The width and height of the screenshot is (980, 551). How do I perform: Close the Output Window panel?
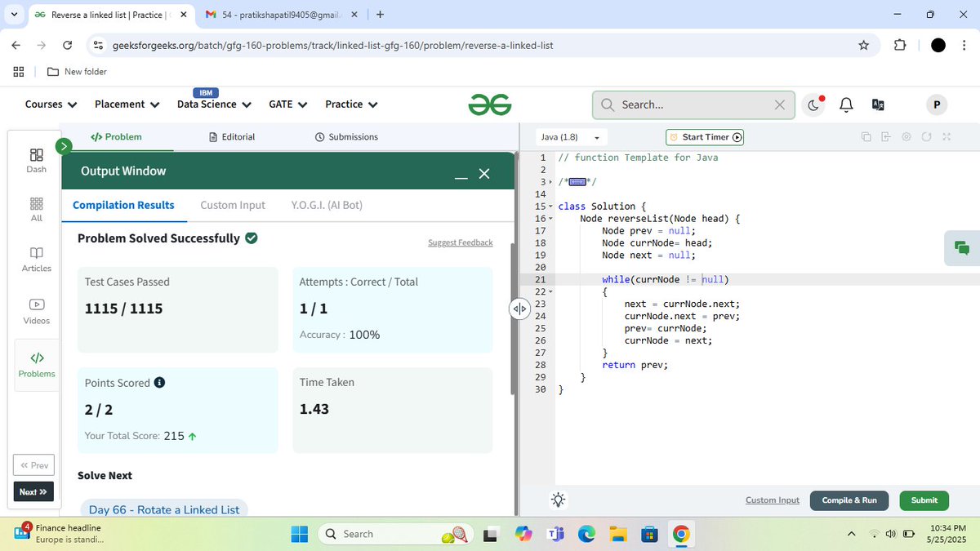click(484, 174)
